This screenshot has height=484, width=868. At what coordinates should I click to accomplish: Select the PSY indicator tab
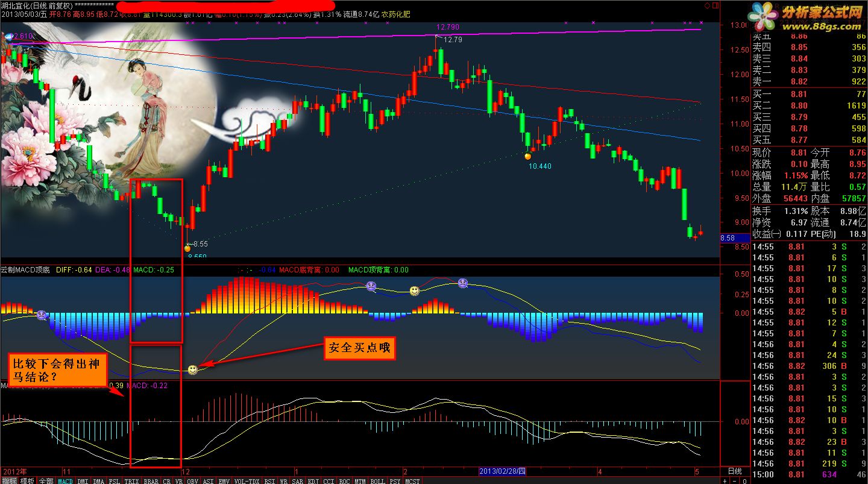click(x=395, y=481)
